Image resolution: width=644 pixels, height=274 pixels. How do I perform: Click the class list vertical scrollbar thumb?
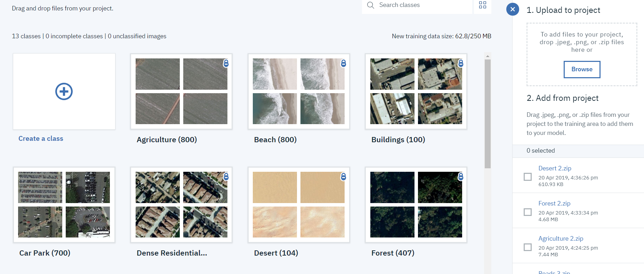click(x=488, y=114)
